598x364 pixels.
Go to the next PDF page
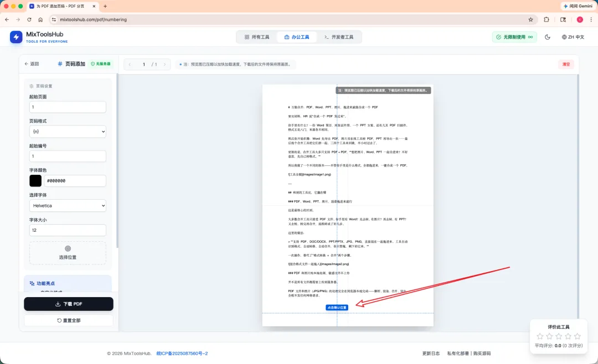[x=164, y=64]
